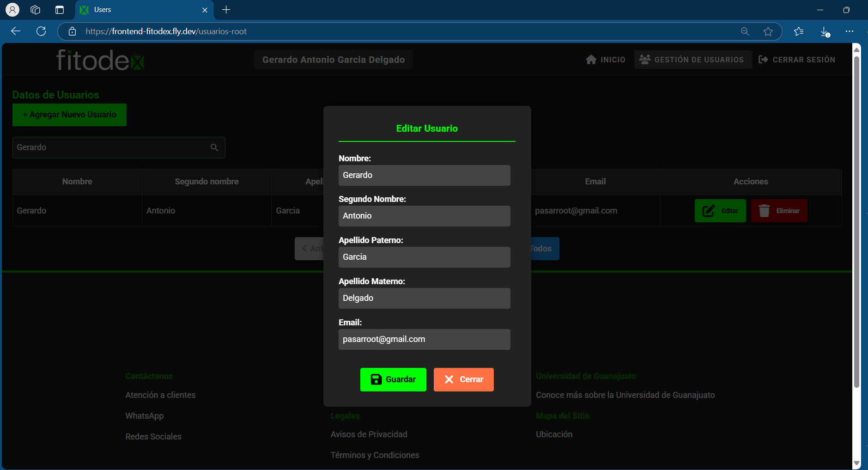
Task: Close the dialog with Cerrar button
Action: click(x=464, y=379)
